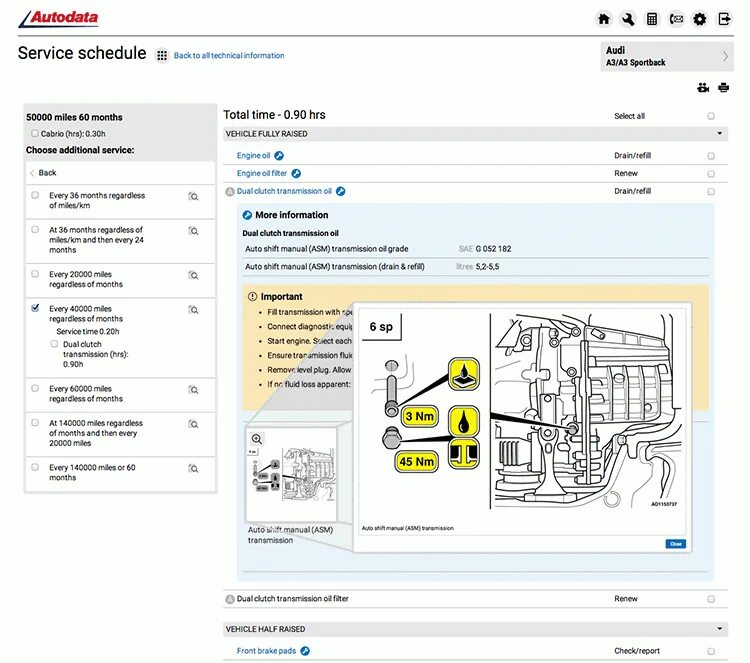Open the calculator icon
This screenshot has height=663, width=750.
point(652,19)
